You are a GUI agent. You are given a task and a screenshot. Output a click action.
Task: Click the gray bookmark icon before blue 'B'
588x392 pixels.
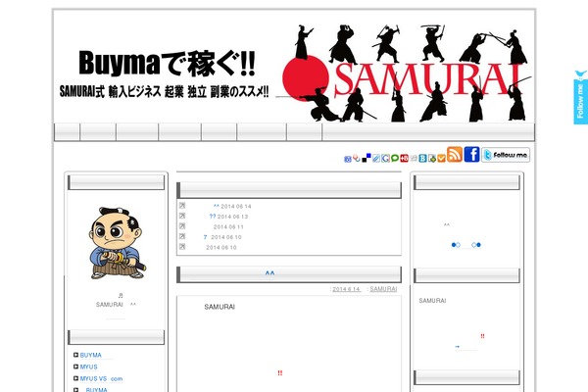pyautogui.click(x=414, y=159)
